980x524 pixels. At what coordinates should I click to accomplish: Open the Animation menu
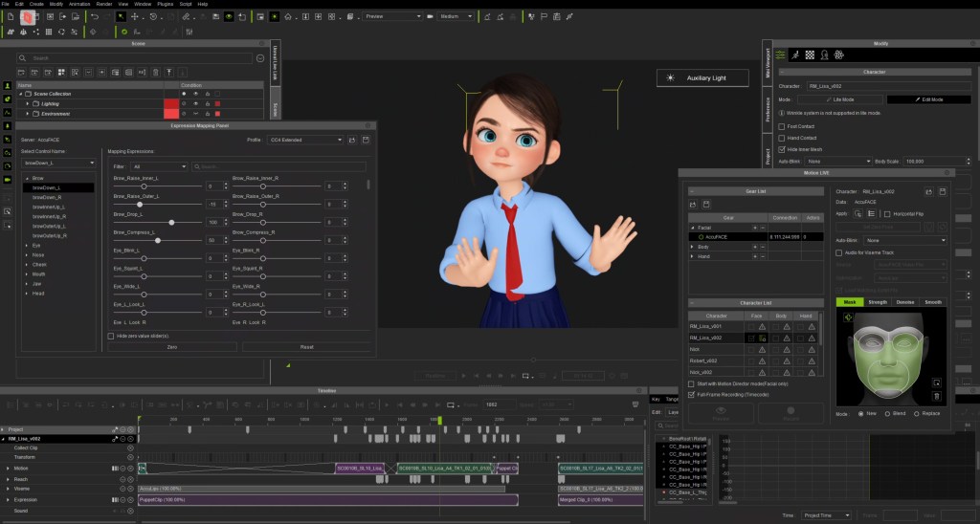[79, 4]
